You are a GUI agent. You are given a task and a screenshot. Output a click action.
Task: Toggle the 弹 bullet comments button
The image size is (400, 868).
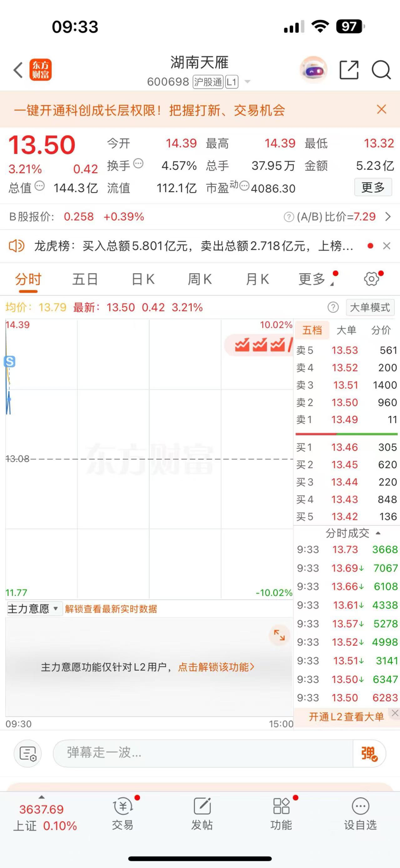pos(369,754)
